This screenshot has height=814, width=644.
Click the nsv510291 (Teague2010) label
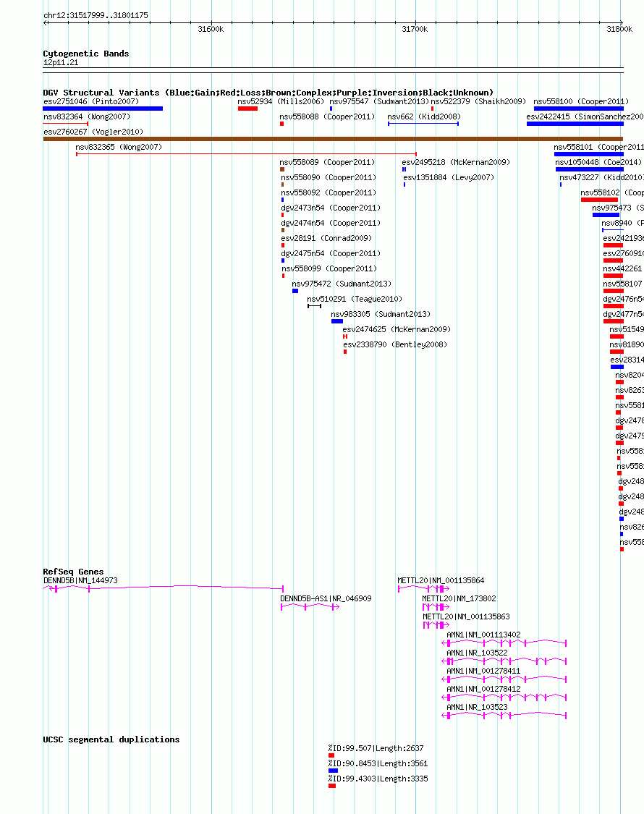coord(355,299)
